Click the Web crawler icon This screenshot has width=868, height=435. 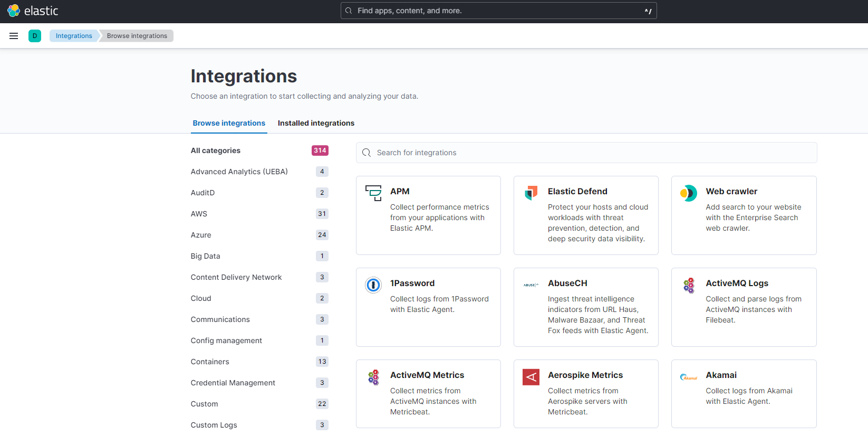[x=689, y=193]
